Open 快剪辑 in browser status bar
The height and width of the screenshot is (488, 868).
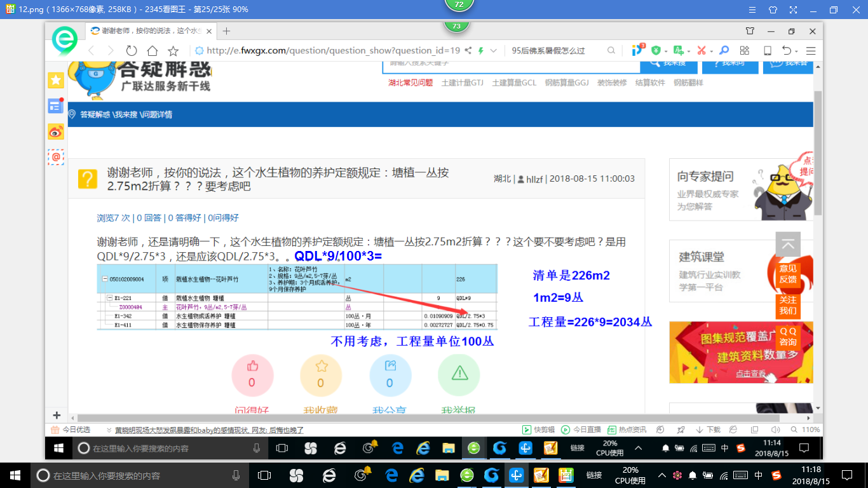pos(539,430)
